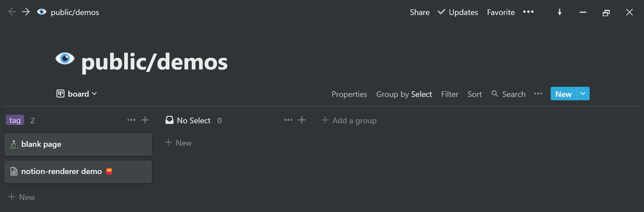This screenshot has height=212, width=644.
Task: Open the Properties menu
Action: [349, 94]
